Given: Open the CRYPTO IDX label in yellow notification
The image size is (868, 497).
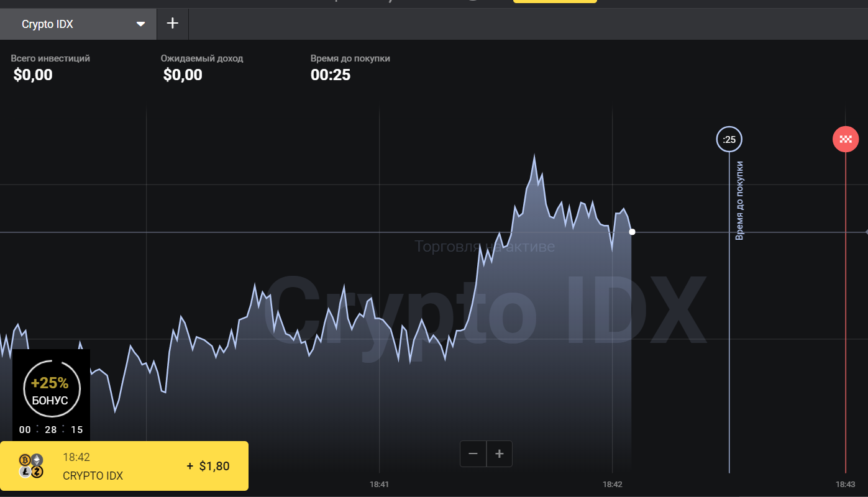Looking at the screenshot, I should pyautogui.click(x=93, y=476).
